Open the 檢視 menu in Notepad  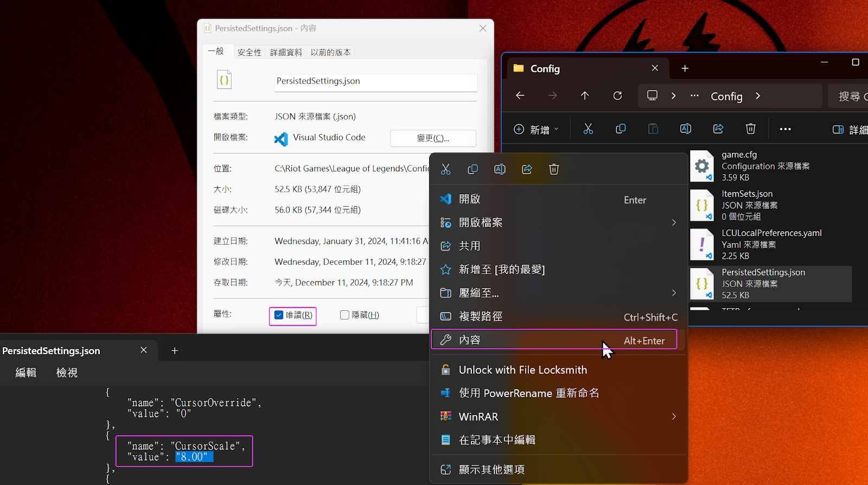[x=67, y=373]
